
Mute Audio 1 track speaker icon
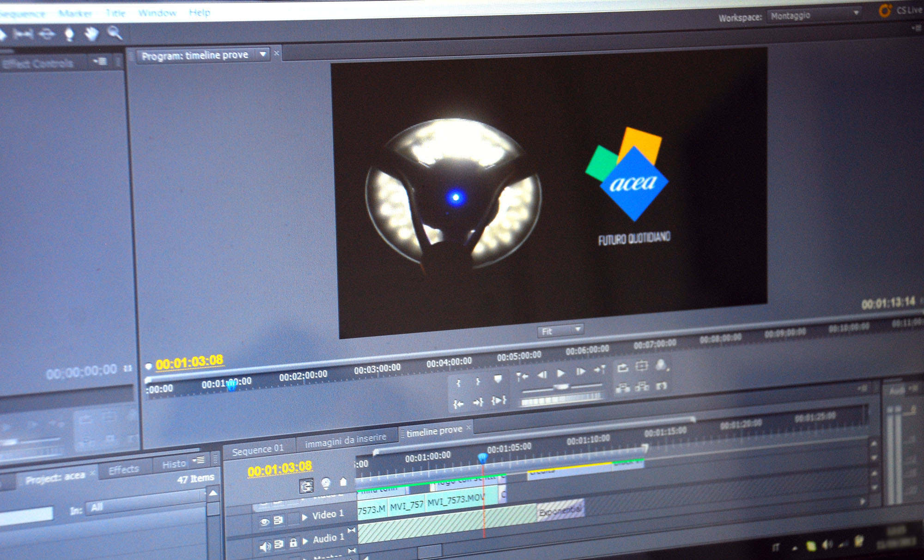point(265,547)
